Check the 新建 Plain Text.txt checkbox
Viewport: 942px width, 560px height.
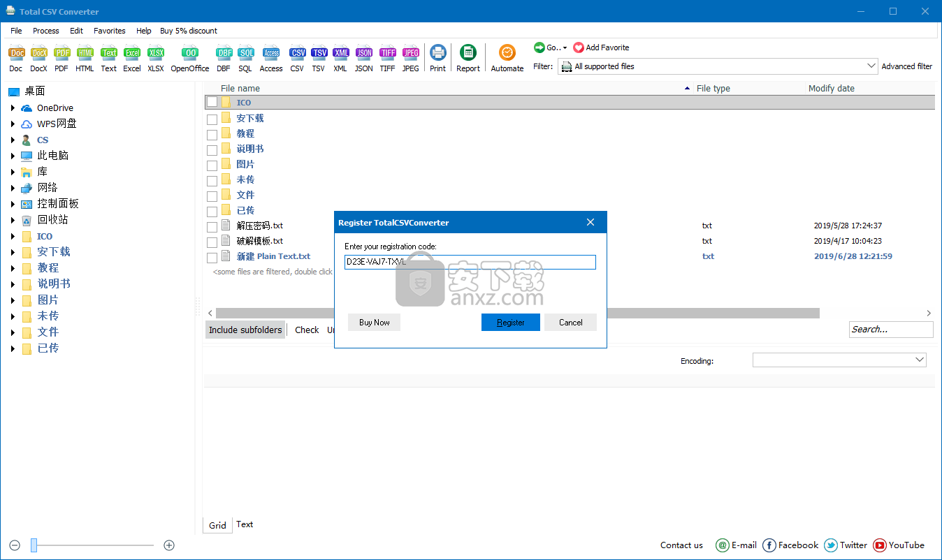pyautogui.click(x=212, y=258)
